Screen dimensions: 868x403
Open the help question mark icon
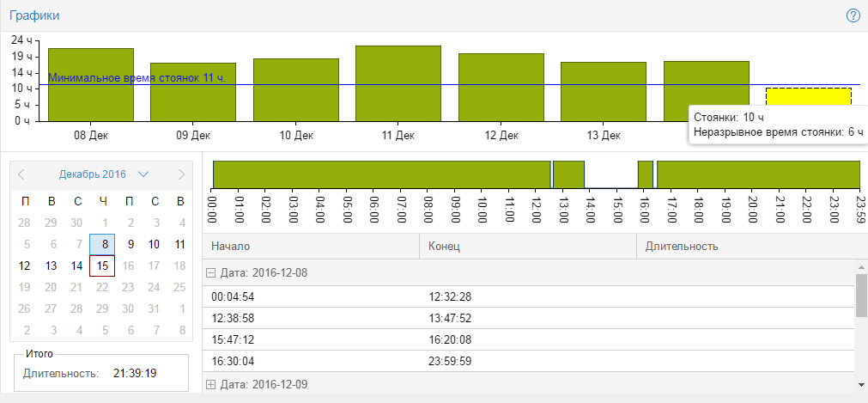pyautogui.click(x=853, y=15)
